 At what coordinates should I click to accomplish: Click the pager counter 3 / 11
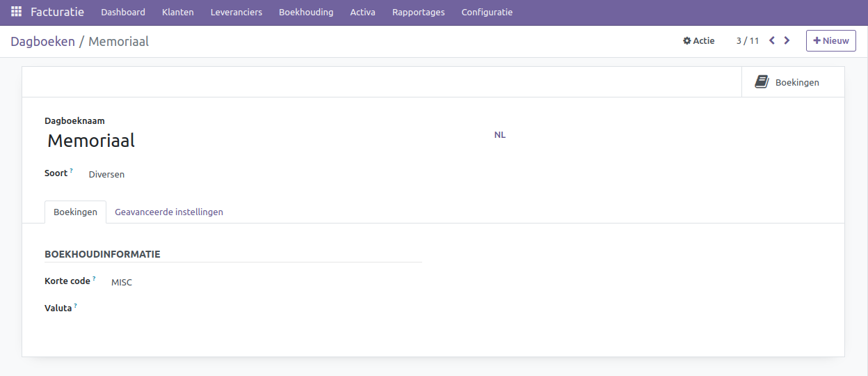[747, 41]
